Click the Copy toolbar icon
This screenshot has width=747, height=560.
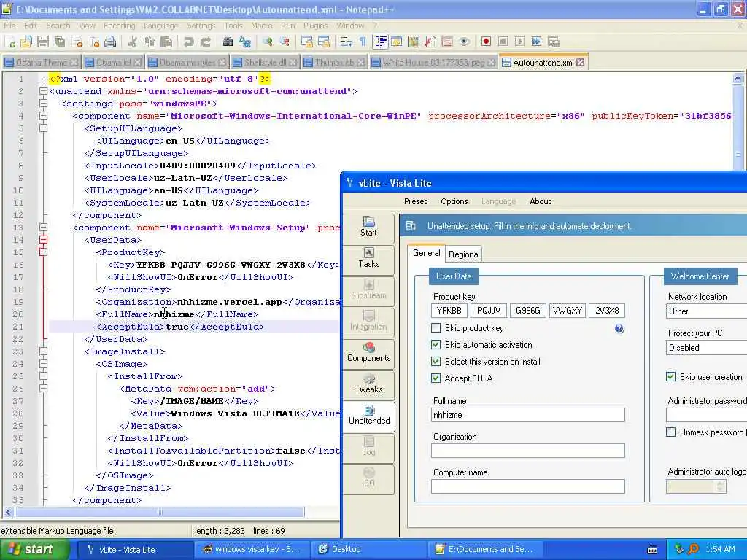[150, 42]
